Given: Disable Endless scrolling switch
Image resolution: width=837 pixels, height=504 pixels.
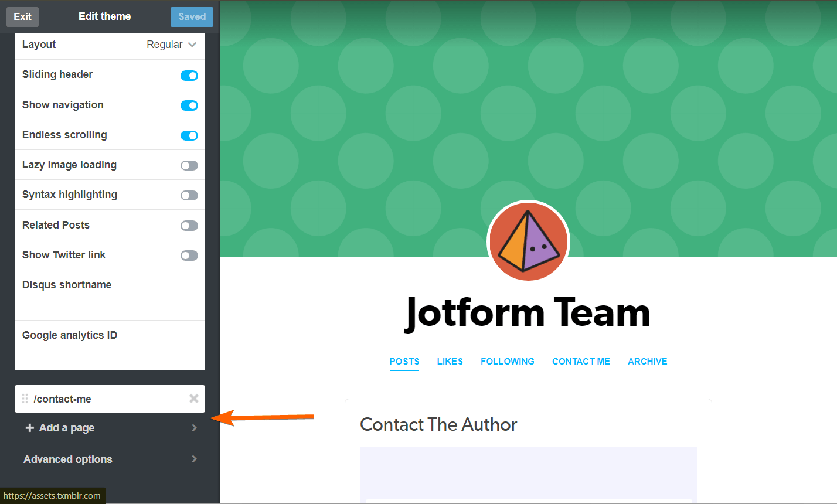Looking at the screenshot, I should coord(189,135).
